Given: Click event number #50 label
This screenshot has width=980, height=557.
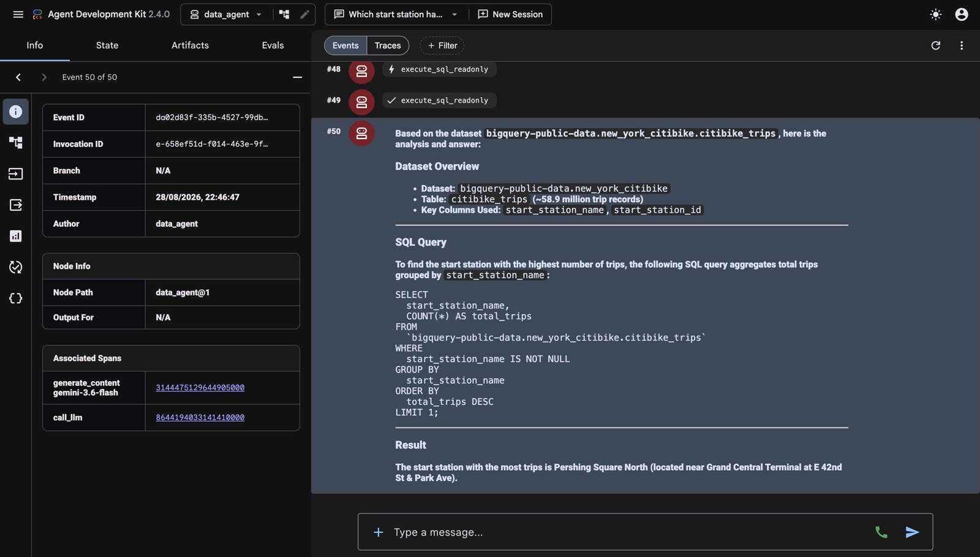Looking at the screenshot, I should 333,131.
